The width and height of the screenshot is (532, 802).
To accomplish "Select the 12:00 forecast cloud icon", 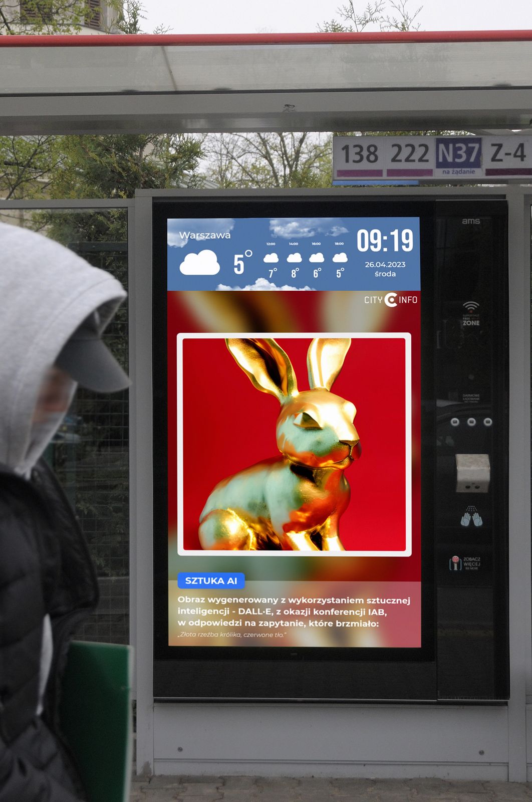I will [x=271, y=258].
